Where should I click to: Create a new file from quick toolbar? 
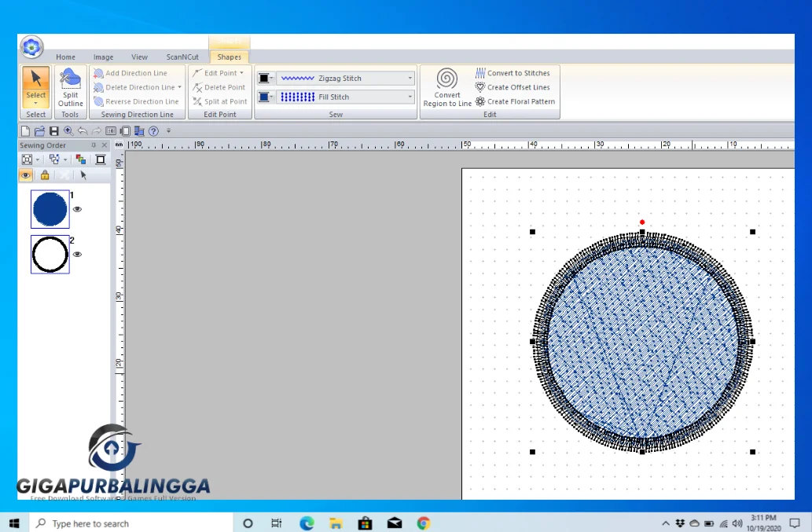(x=25, y=131)
